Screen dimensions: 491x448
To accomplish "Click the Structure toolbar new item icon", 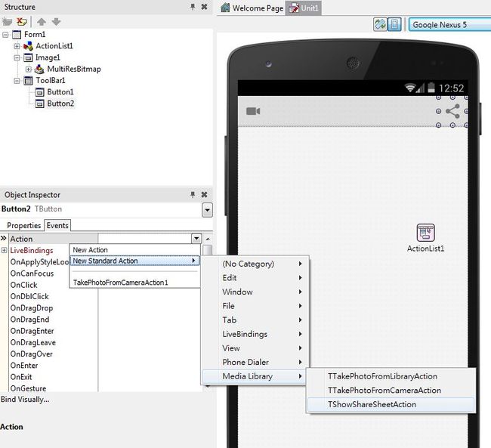I will 8,22.
